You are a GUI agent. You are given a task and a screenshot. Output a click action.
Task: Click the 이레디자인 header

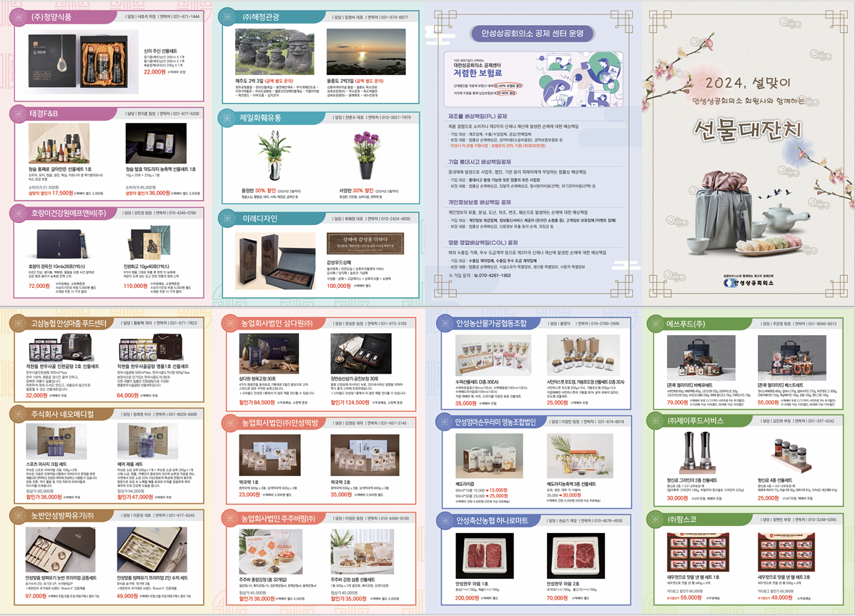click(260, 218)
